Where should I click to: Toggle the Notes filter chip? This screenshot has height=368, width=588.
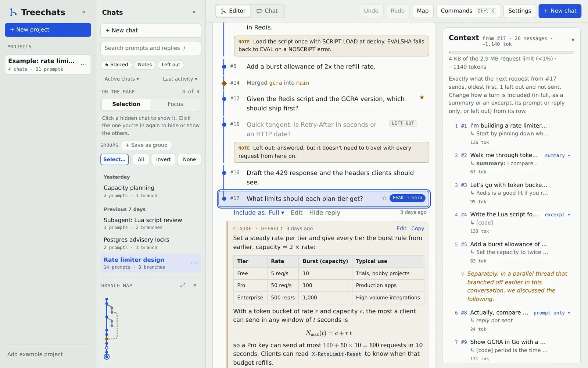(145, 64)
